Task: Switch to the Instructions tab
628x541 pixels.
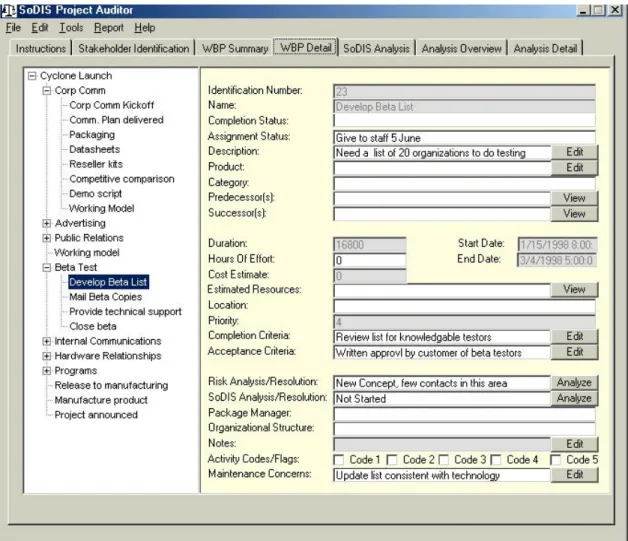Action: [x=40, y=48]
